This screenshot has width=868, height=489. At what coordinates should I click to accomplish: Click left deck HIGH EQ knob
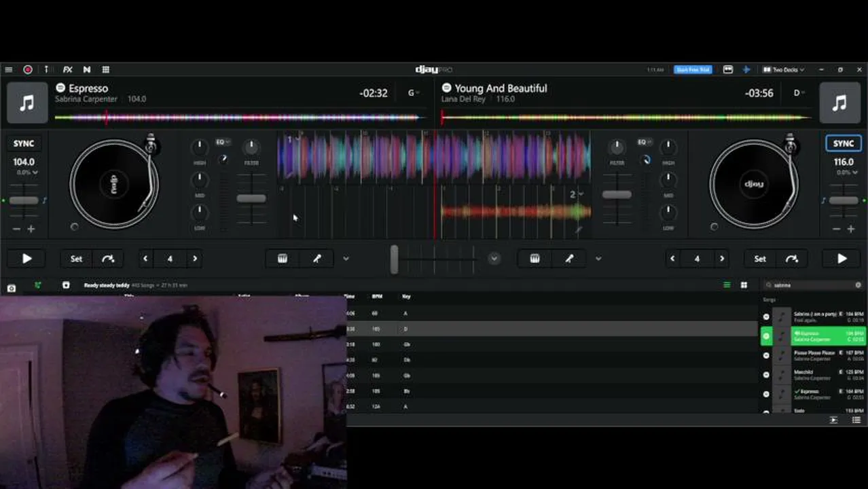(199, 147)
